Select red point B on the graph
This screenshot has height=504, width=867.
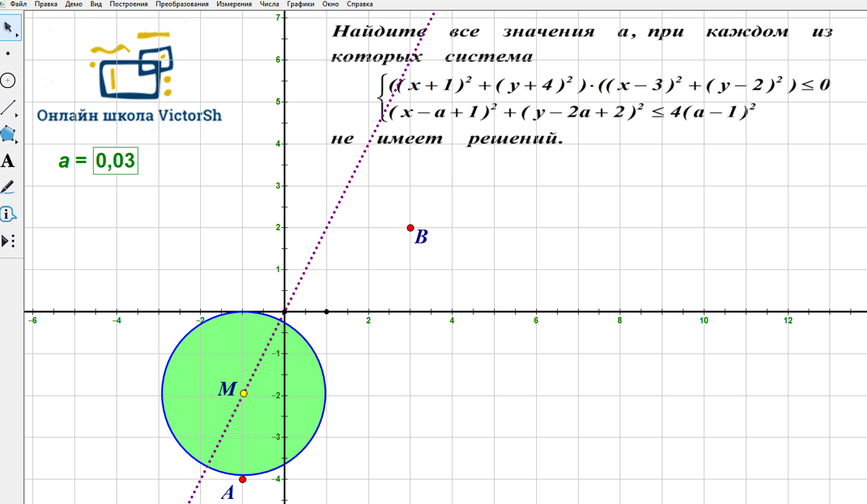pyautogui.click(x=410, y=228)
